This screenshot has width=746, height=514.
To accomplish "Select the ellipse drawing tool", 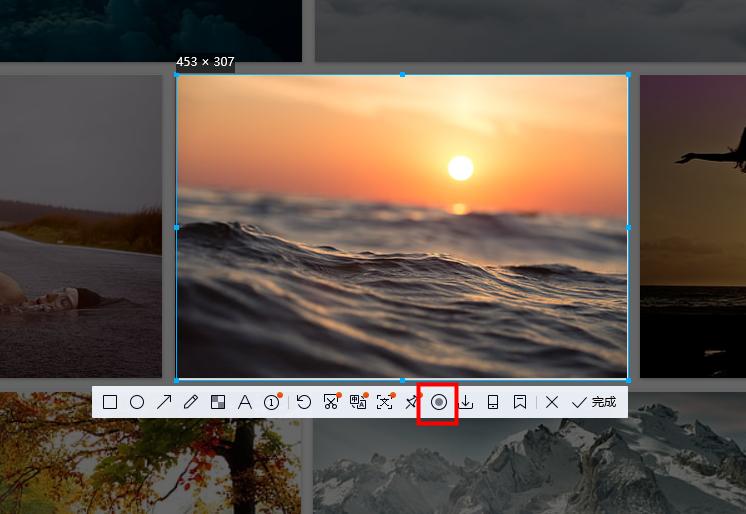I will coord(137,402).
